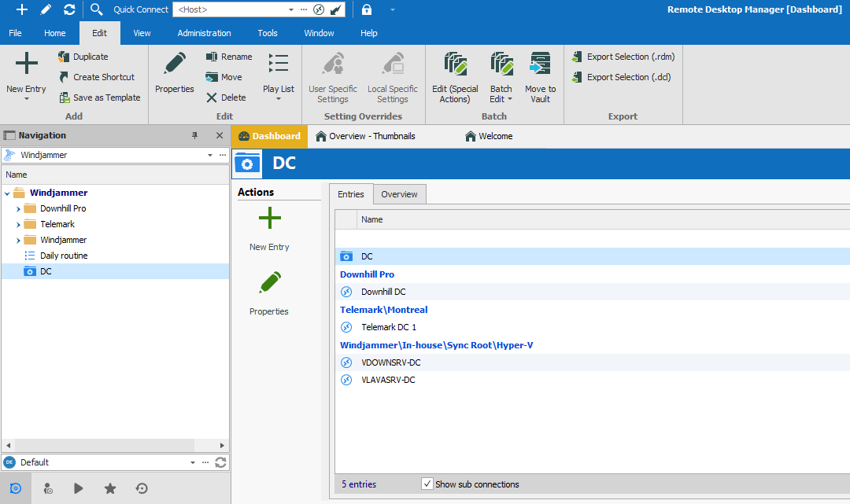Open Recent history icon at bottom
The image size is (850, 504).
point(142,488)
